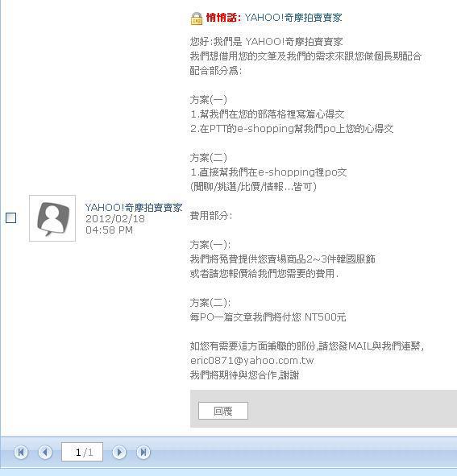Open the message title link after 悄悄話
Viewport: 457px width, 476px height.
[293, 18]
